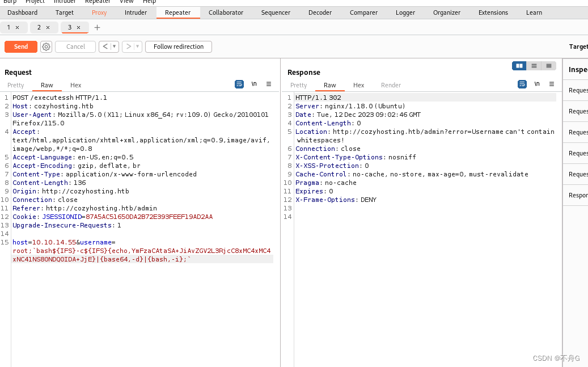
Task: Toggle word wrap icon in Request pane
Action: click(239, 84)
